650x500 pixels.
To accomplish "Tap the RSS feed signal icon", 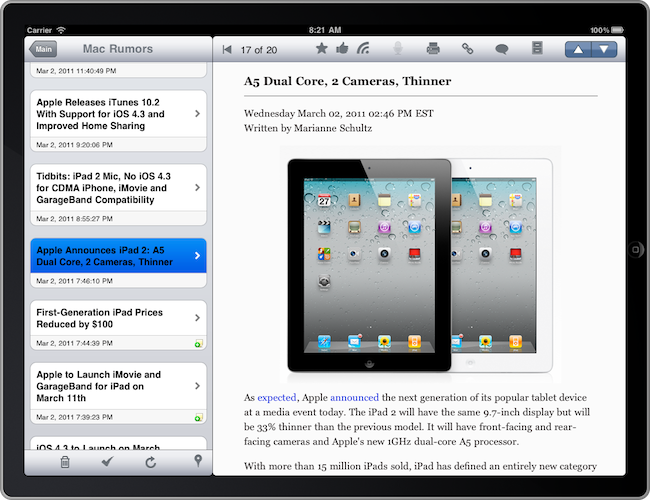I will (x=363, y=49).
